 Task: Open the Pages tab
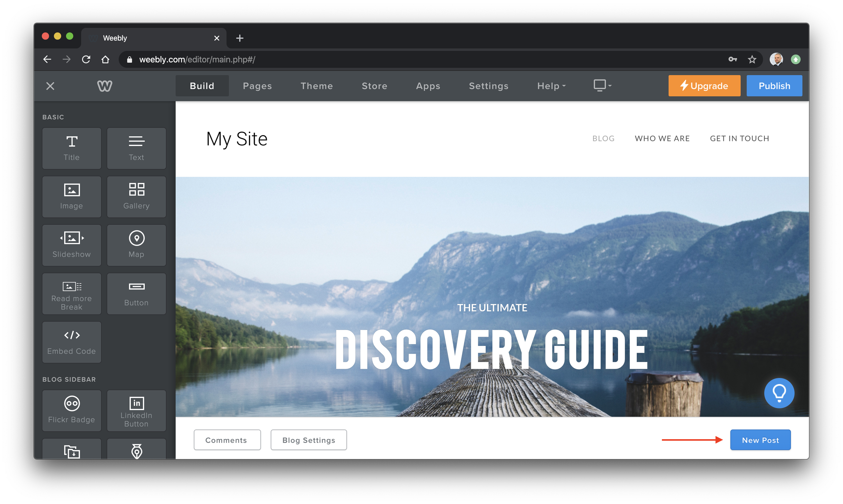point(257,86)
